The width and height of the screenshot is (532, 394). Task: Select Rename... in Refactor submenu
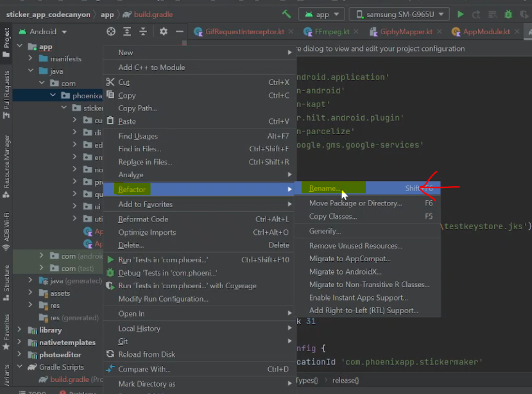click(324, 189)
